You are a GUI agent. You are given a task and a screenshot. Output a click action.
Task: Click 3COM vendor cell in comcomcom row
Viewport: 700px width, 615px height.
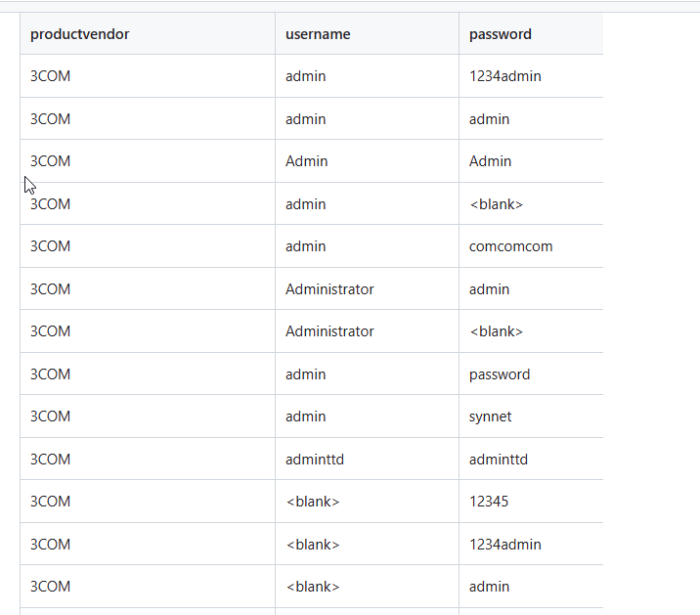click(50, 246)
